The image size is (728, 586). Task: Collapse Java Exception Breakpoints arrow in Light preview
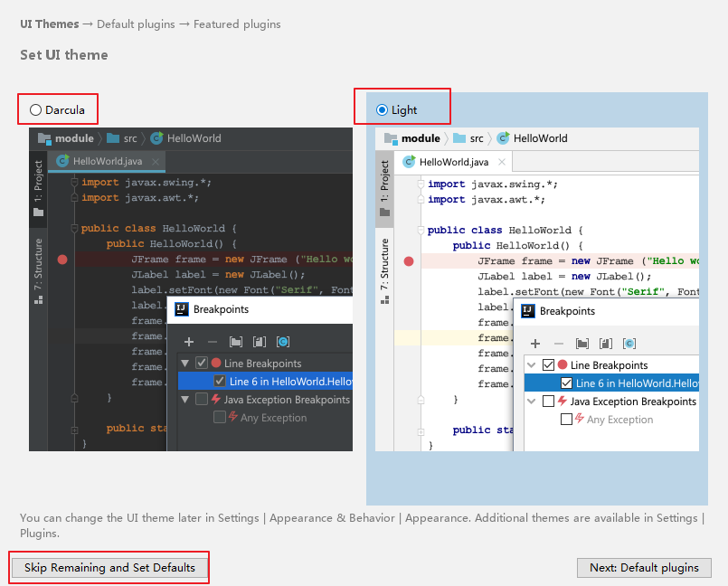point(532,402)
